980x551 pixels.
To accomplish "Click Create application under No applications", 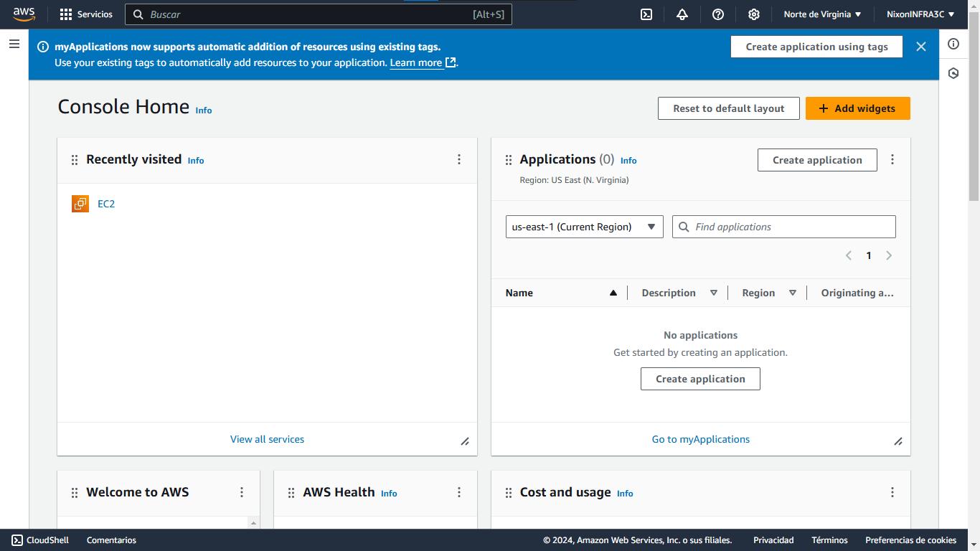I will [x=700, y=379].
